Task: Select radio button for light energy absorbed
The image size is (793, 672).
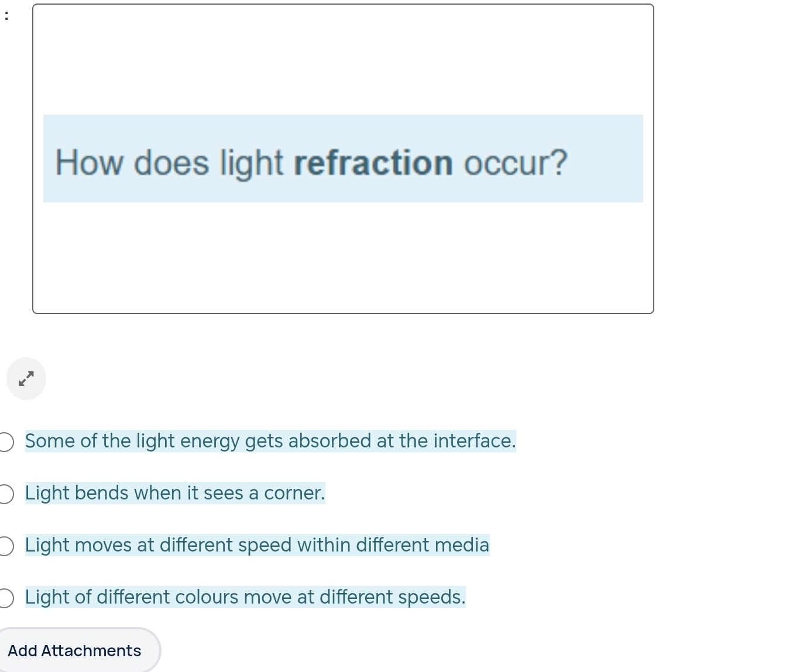Action: tap(5, 442)
